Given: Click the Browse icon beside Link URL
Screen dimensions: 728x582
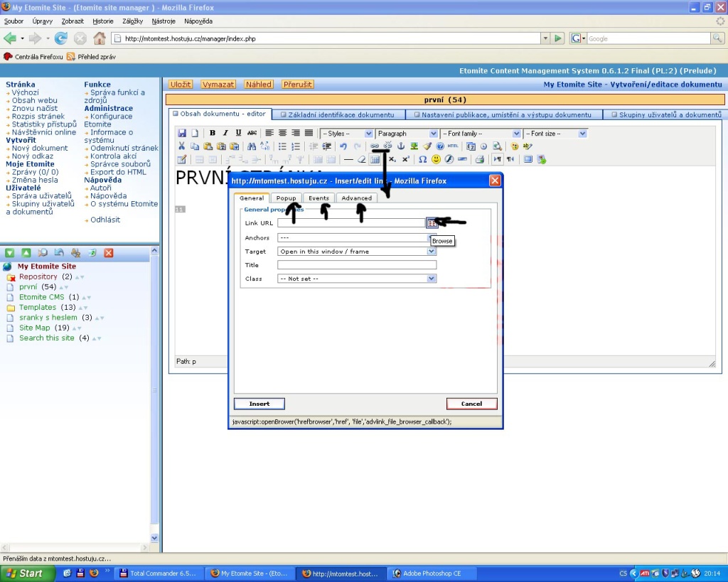Looking at the screenshot, I should [x=432, y=222].
